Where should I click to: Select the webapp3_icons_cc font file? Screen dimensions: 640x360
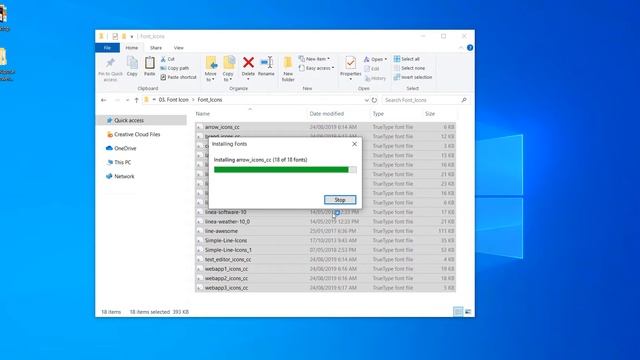click(325, 288)
